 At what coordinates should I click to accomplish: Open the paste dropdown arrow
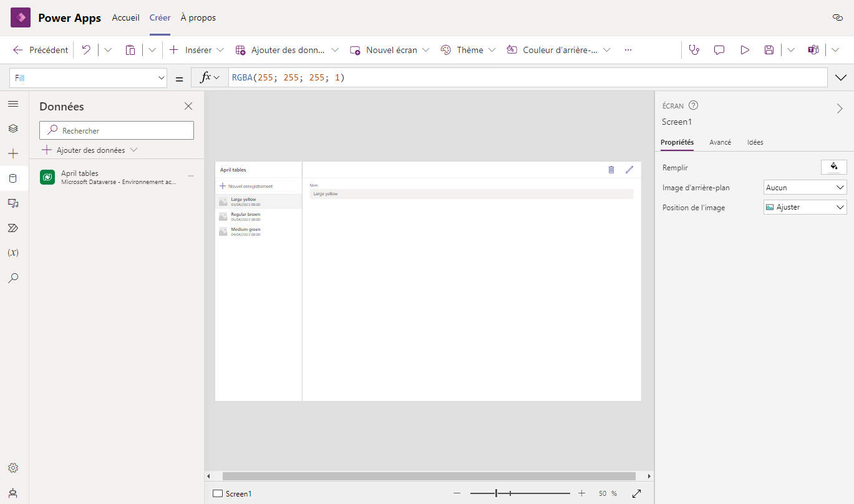(x=152, y=50)
